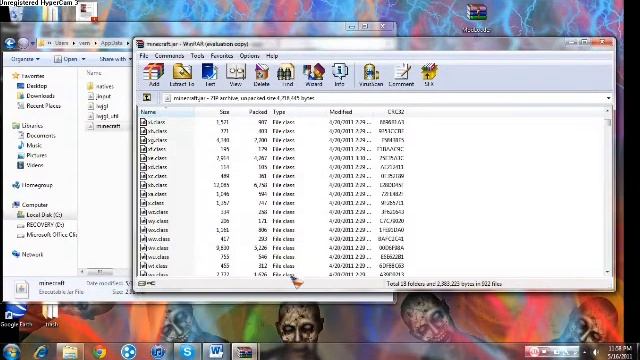Click the Add toolbar icon in WinRAR
This screenshot has height=360, width=640.
coord(154,75)
